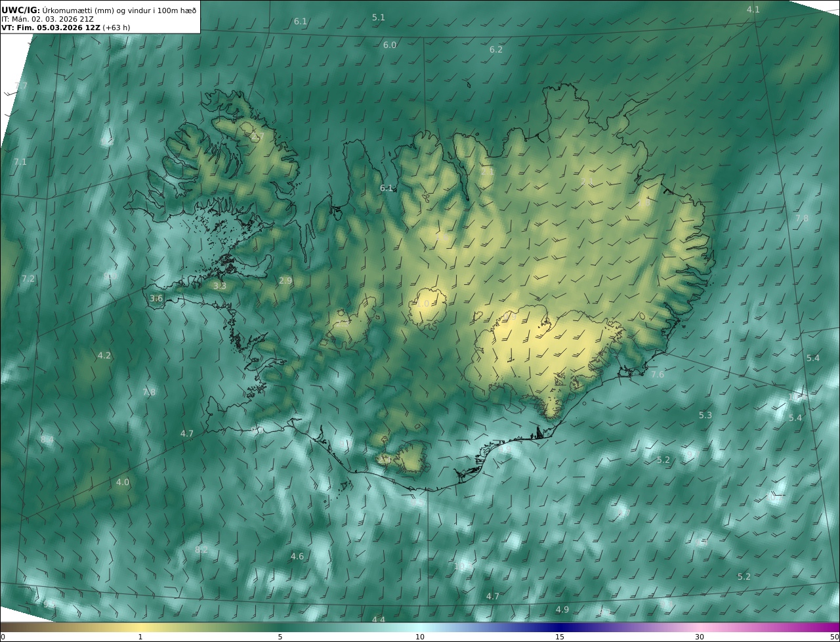This screenshot has width=840, height=642.
Task: Click the map value label 7.2
Action: pos(28,279)
